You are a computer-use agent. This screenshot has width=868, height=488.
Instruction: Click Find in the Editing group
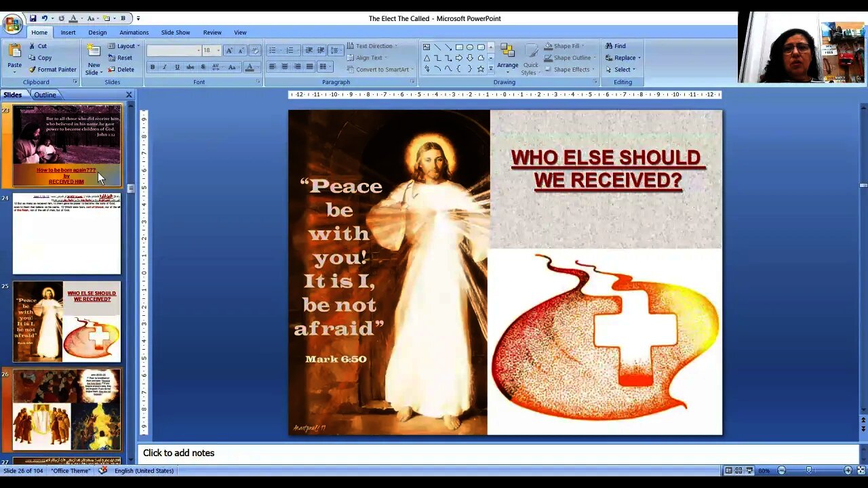(x=616, y=46)
